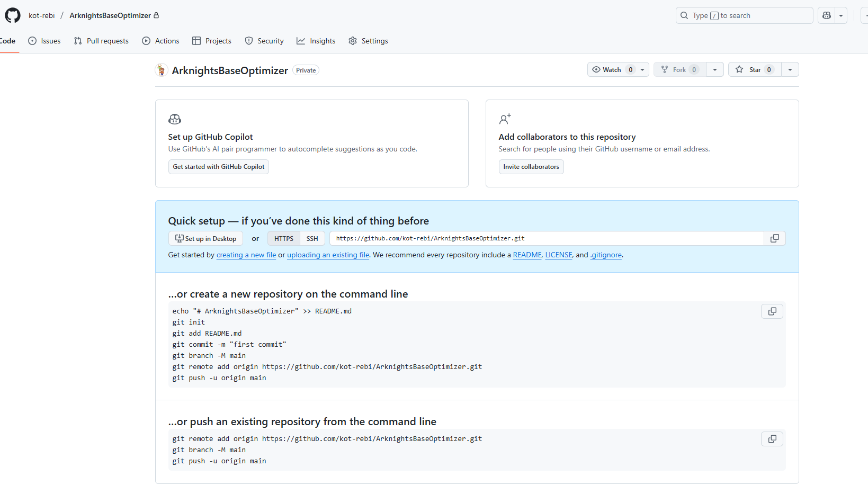Switch to the Projects tab
This screenshot has height=485, width=868.
212,41
